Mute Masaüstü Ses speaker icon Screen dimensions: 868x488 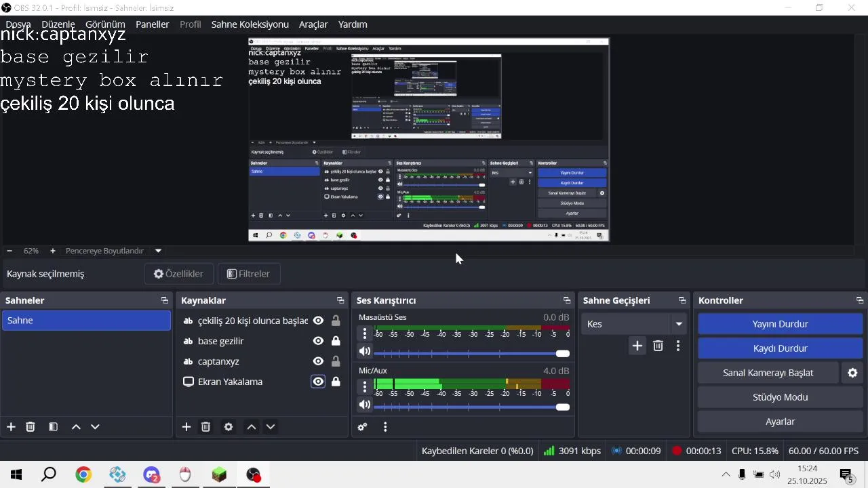point(365,351)
